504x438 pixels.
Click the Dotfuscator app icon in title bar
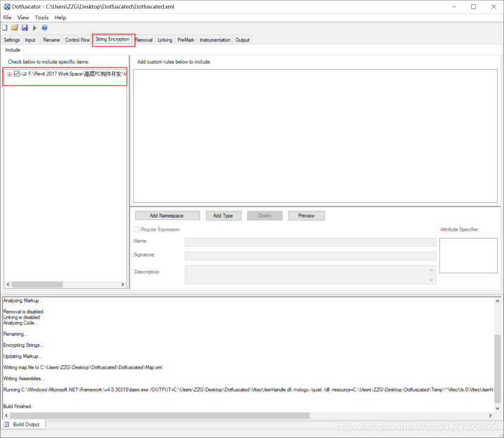pos(7,7)
